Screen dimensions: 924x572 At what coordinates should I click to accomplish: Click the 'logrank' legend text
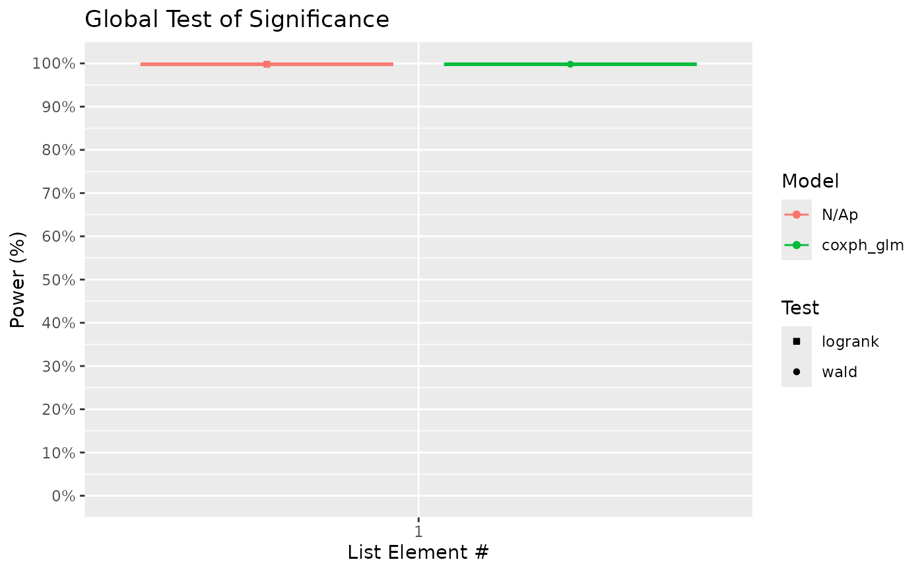coord(850,342)
